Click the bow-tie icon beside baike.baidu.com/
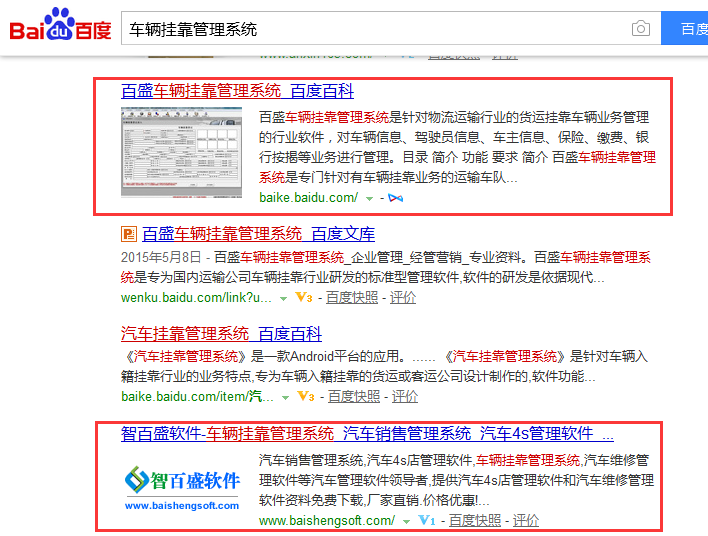 click(x=396, y=198)
